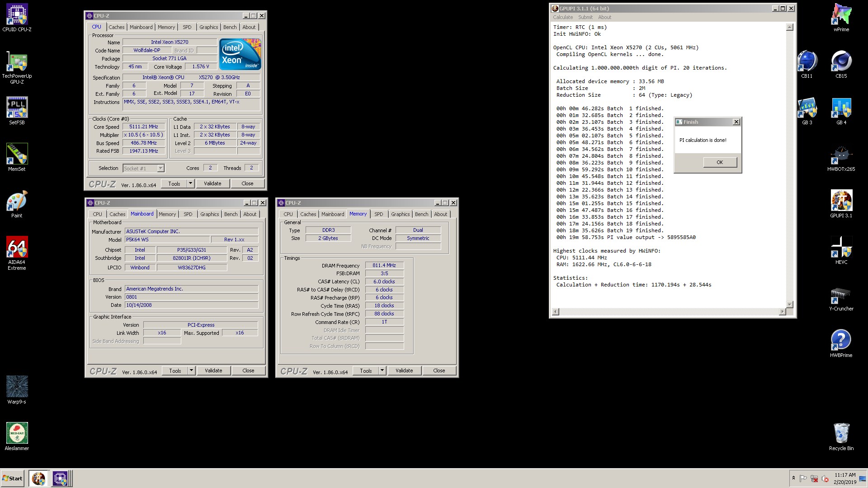Show hidden system tray icons
The image size is (868, 488).
793,478
